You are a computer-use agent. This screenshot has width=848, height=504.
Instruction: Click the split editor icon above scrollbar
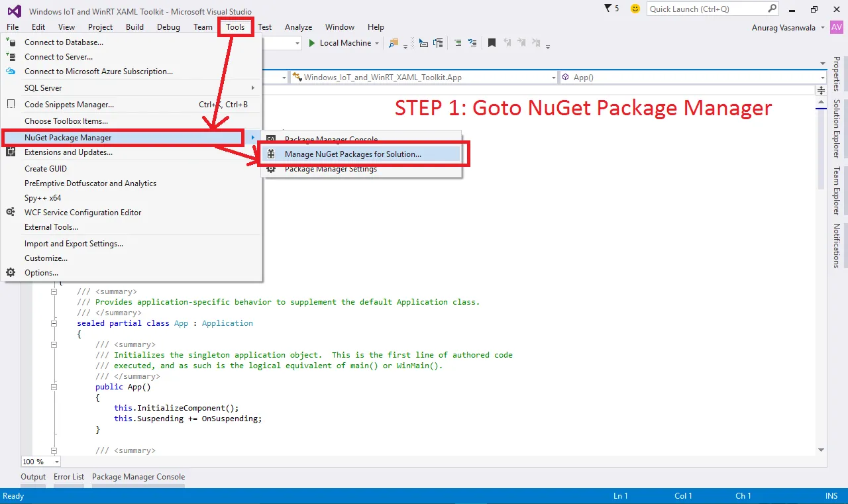click(x=821, y=90)
